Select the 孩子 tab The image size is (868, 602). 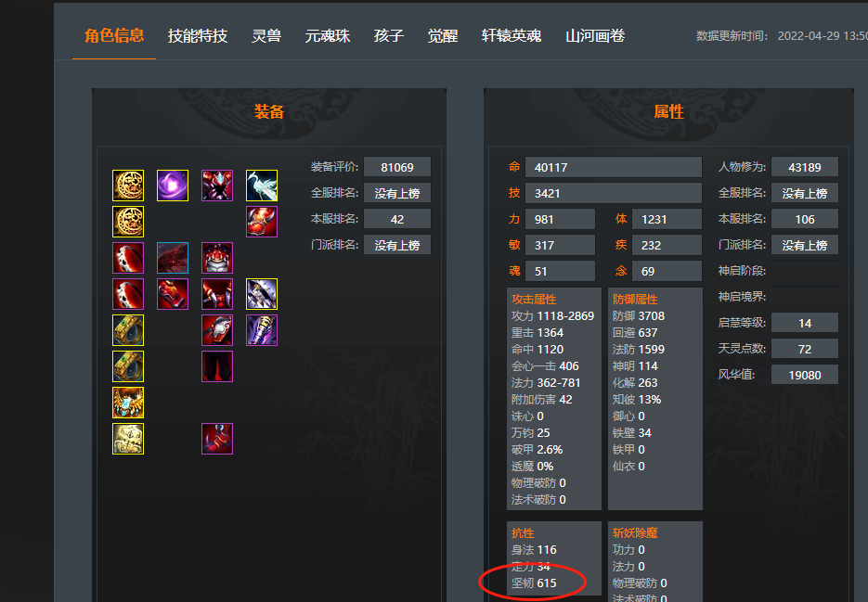point(389,36)
